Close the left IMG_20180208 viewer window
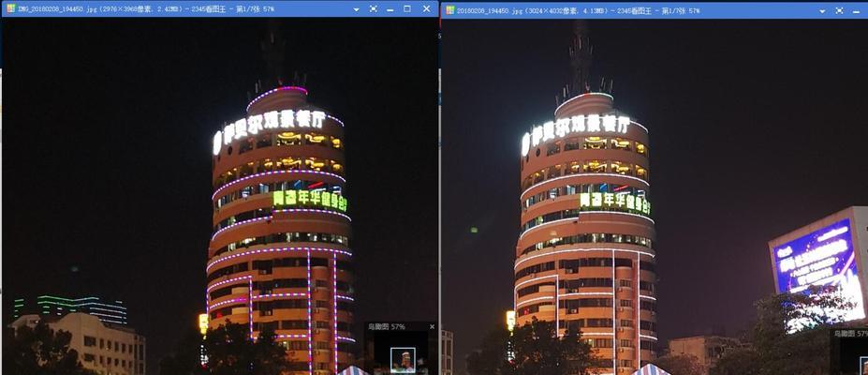 tap(426, 8)
